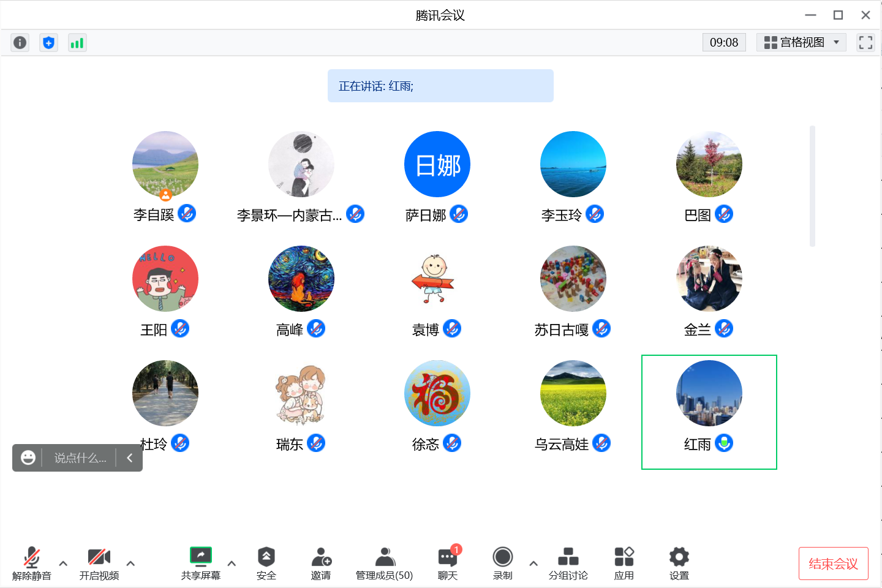Unmute microphone (解除静音)
This screenshot has height=588, width=882.
pyautogui.click(x=32, y=563)
